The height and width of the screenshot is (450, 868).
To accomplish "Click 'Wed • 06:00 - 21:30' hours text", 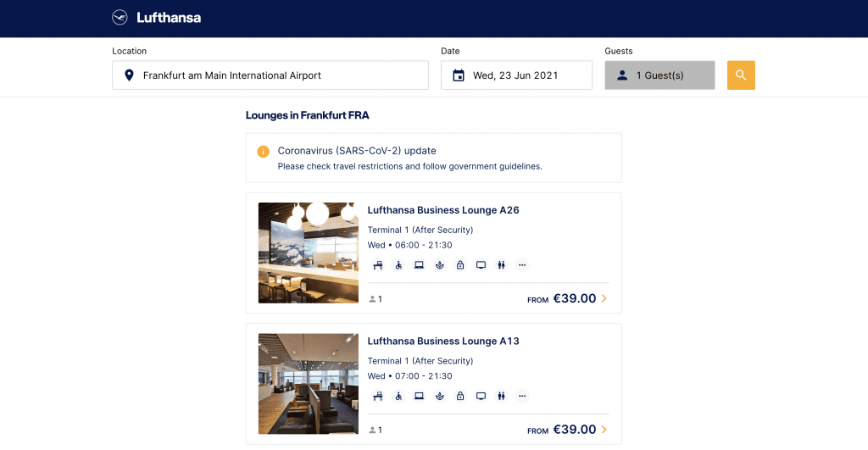I will (409, 245).
